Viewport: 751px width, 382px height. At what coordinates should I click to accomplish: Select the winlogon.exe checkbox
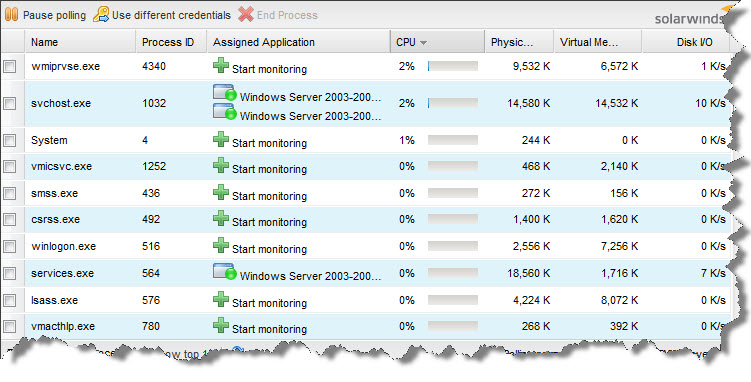tap(10, 247)
